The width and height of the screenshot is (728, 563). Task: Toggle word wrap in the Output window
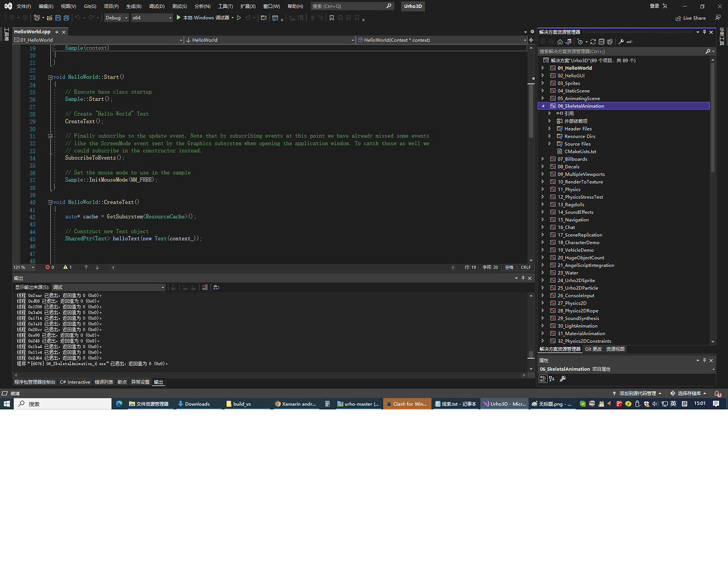click(216, 287)
